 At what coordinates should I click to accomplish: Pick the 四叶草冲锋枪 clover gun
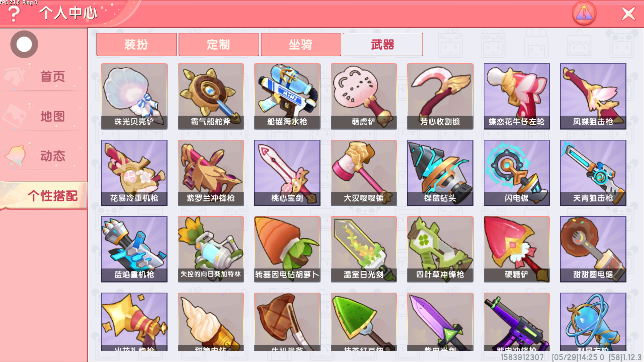coord(440,249)
